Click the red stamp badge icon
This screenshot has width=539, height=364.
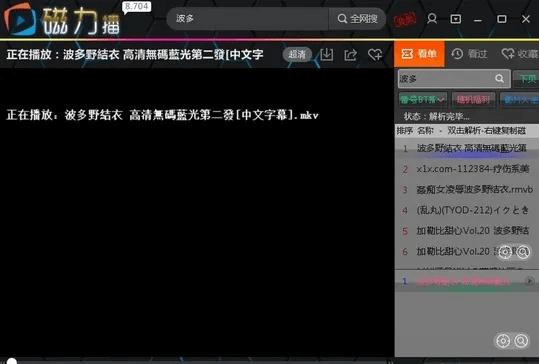click(405, 19)
